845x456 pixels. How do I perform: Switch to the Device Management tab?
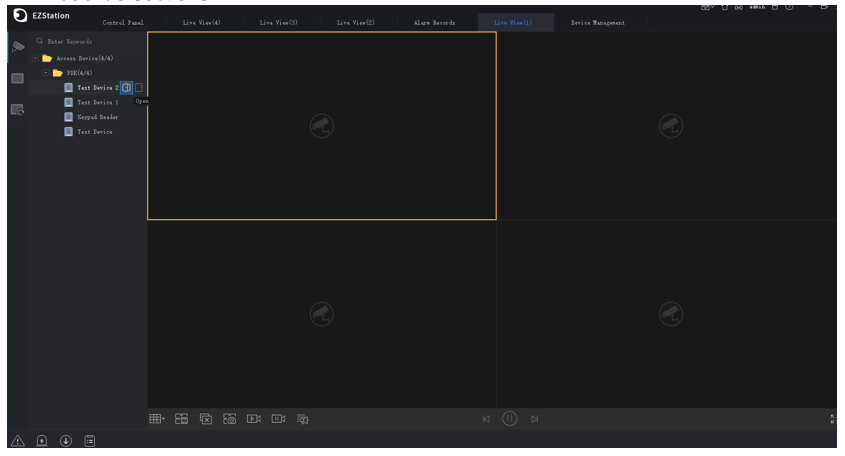coord(598,23)
